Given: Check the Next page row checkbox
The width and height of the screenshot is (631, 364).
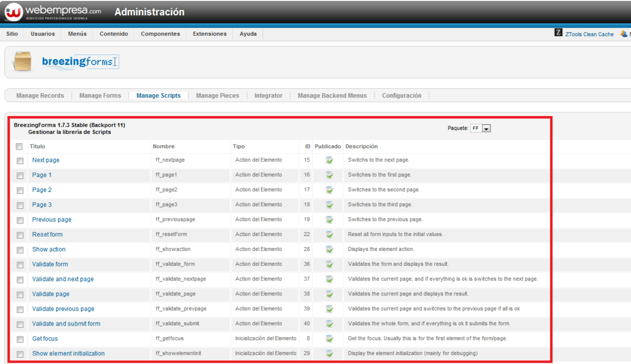Looking at the screenshot, I should (20, 161).
